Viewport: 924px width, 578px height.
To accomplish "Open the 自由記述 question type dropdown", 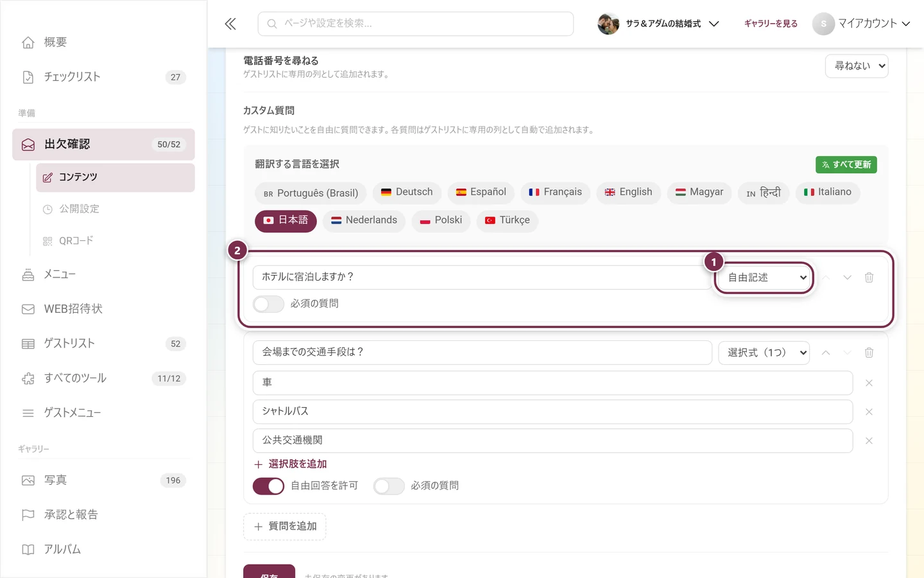I will (x=764, y=277).
